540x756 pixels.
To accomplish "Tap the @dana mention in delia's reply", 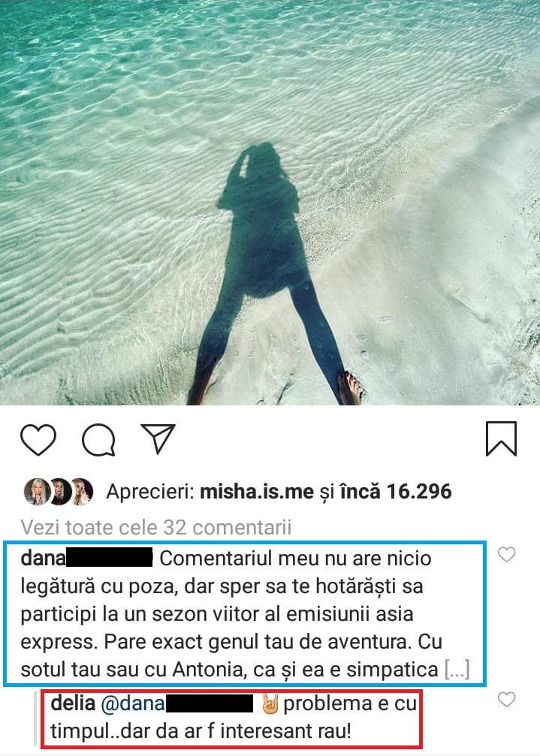I will click(x=177, y=703).
